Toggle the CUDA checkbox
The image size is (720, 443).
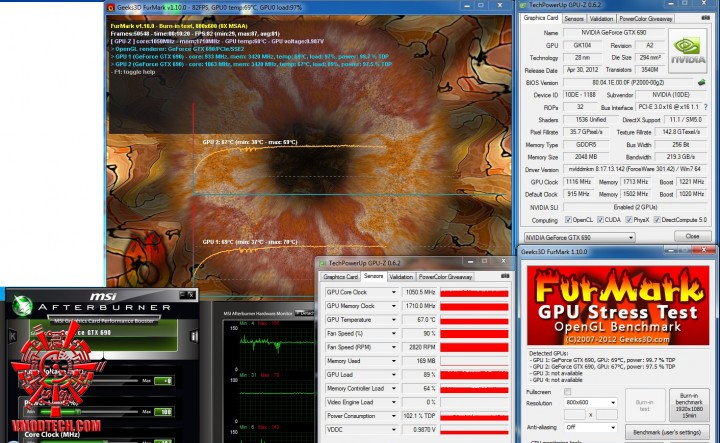600,220
